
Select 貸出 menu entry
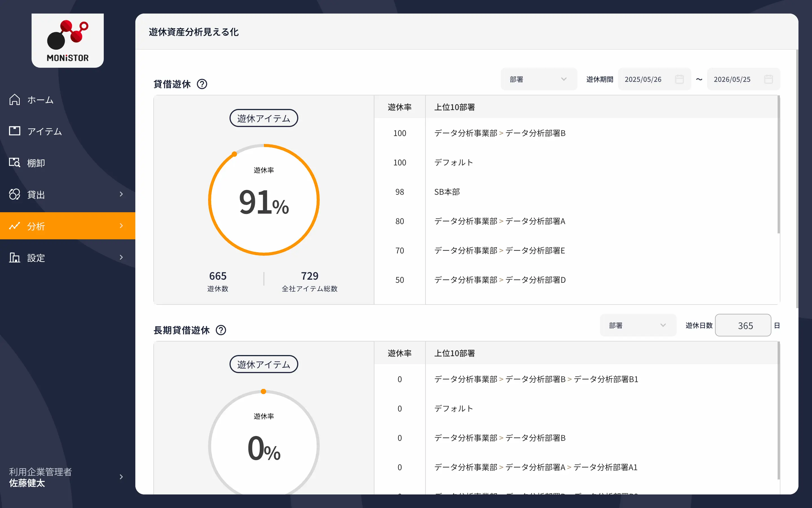point(67,194)
